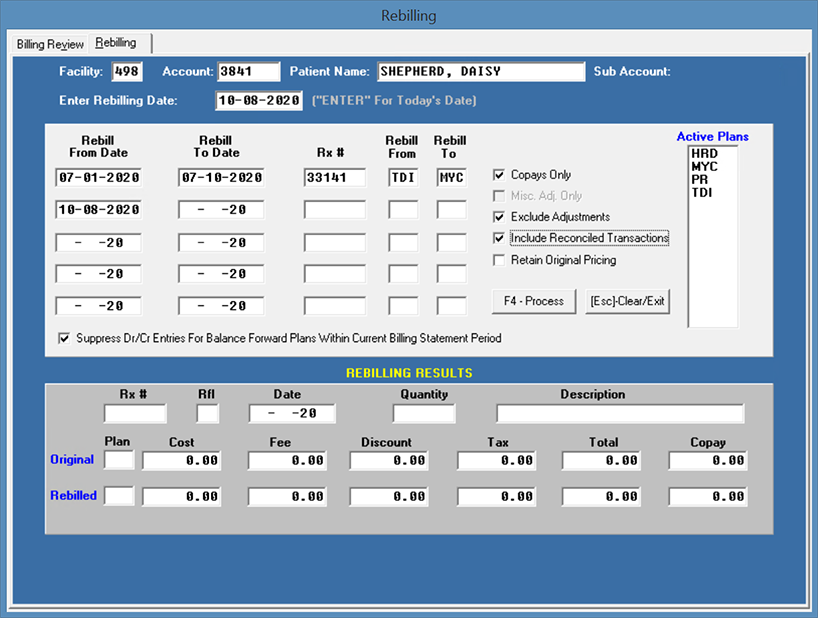This screenshot has height=618, width=818.
Task: Toggle the Copays Only checkbox
Action: pyautogui.click(x=500, y=175)
